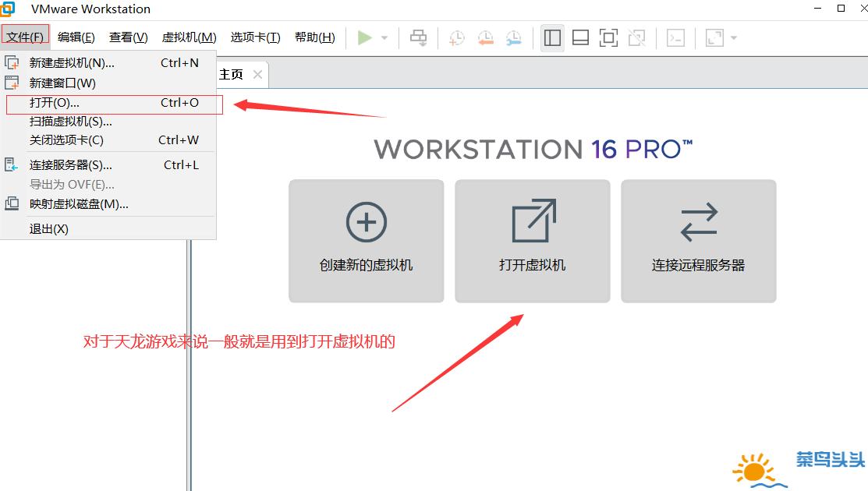
Task: Choose 映射虚拟磁盘(M)... menu entry
Action: 108,204
